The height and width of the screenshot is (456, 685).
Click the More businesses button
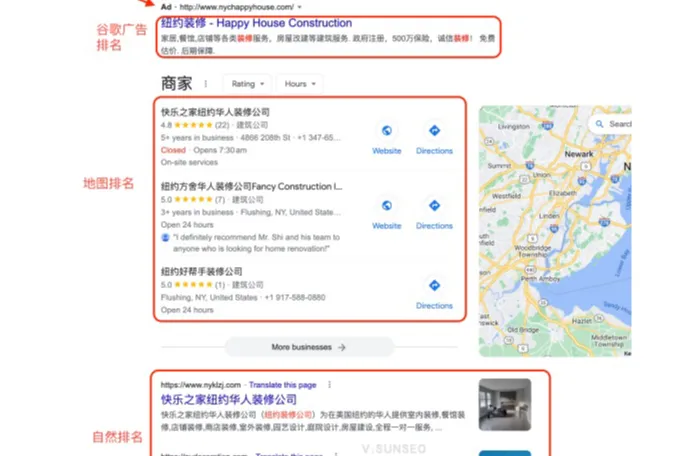click(x=309, y=347)
